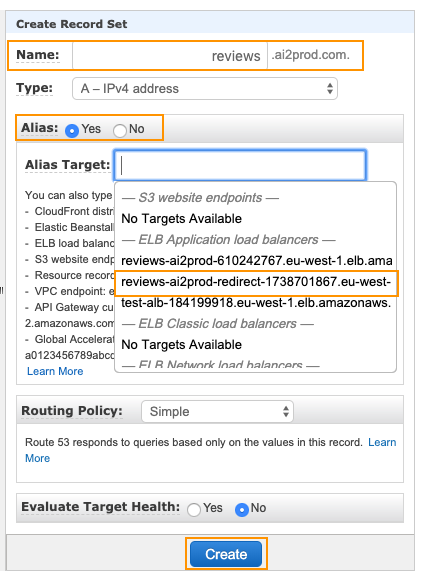
Task: Open the Learn More link about routing policy
Action: [x=382, y=442]
